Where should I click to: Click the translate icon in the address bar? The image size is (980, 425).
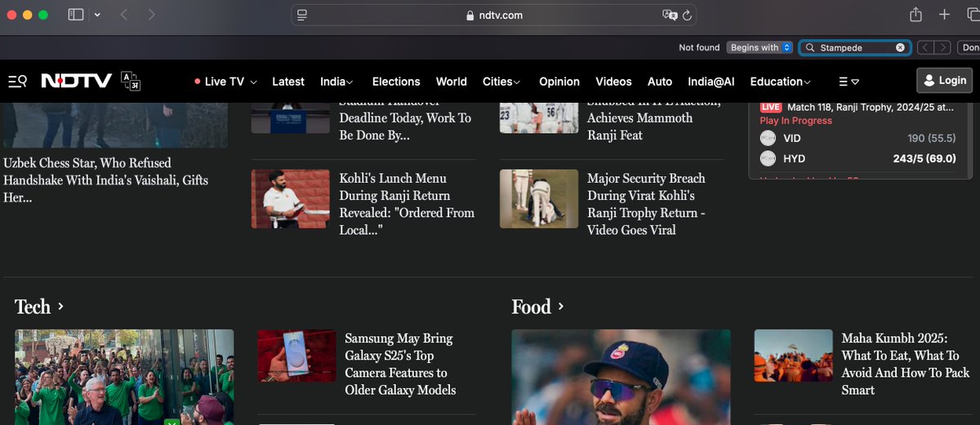670,15
